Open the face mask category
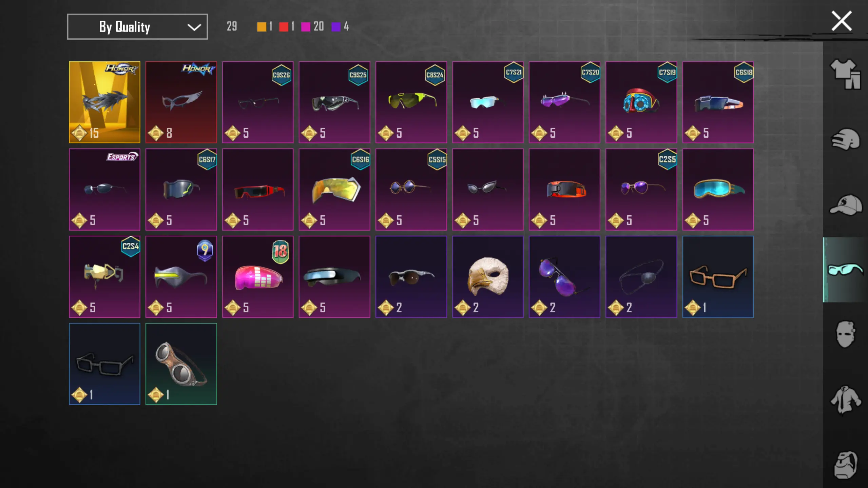 click(x=845, y=334)
